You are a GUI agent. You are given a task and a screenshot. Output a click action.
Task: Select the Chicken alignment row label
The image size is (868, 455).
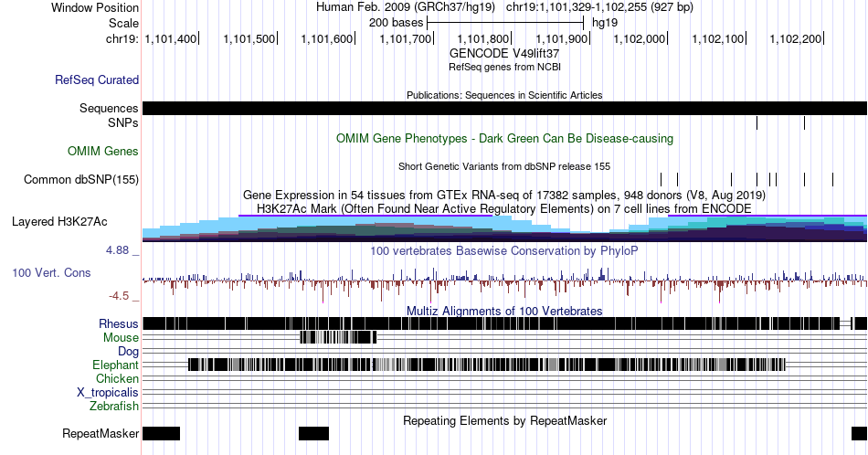[x=117, y=378]
